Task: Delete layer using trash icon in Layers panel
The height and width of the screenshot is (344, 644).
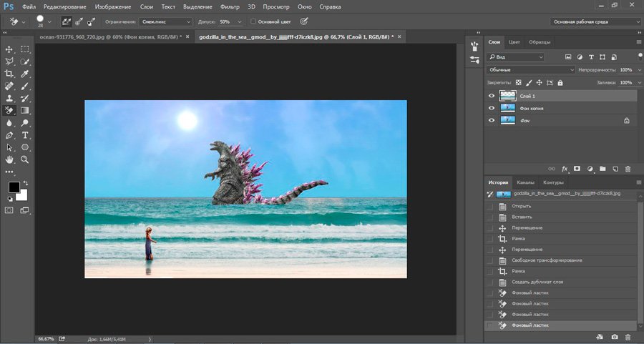Action: 628,169
